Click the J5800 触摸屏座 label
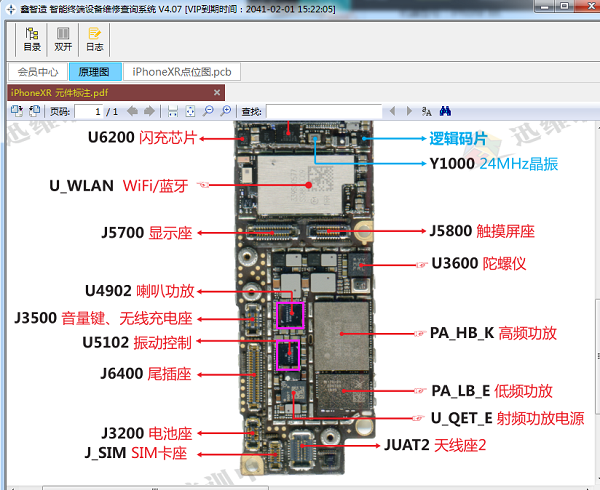Image resolution: width=600 pixels, height=490 pixels. 482,231
